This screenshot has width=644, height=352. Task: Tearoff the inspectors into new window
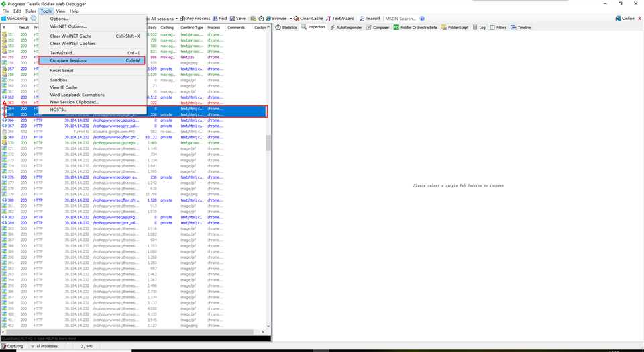370,19
